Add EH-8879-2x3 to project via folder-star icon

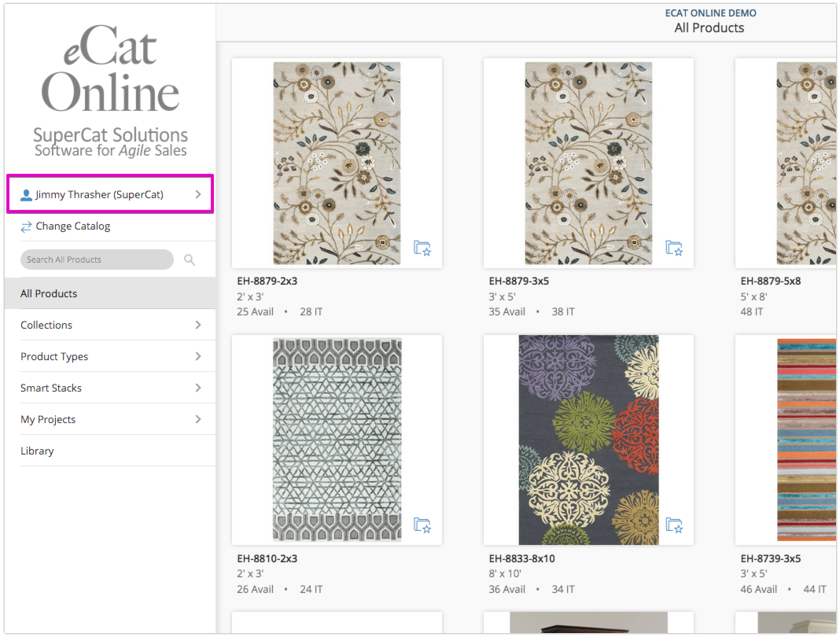(422, 248)
